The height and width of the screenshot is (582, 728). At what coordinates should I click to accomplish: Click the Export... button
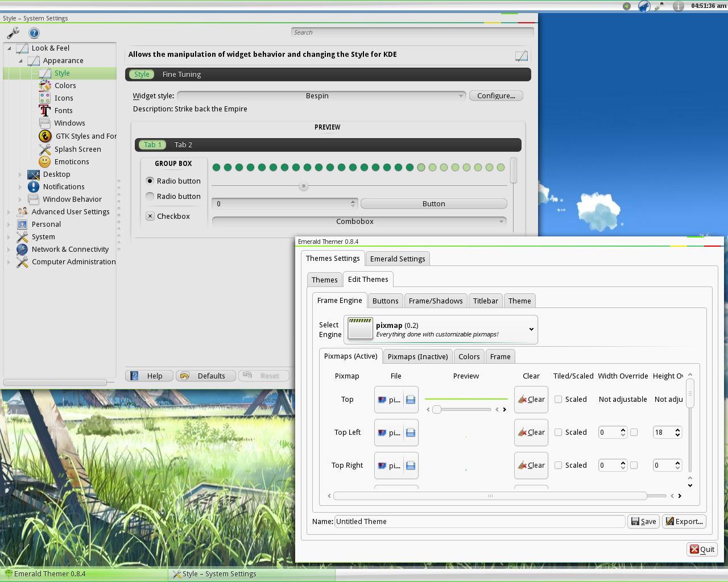[x=684, y=521]
